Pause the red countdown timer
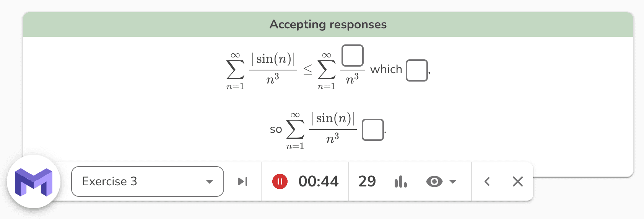The width and height of the screenshot is (644, 219). click(x=280, y=181)
